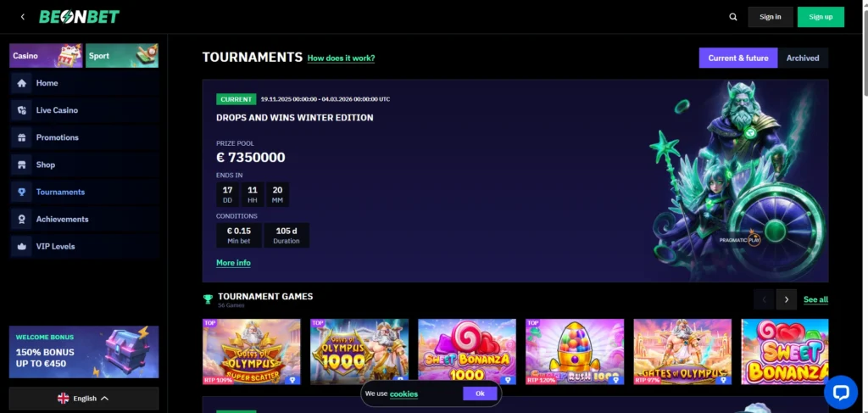868x413 pixels.
Task: Switch to the Archived tournaments view
Action: (x=802, y=58)
